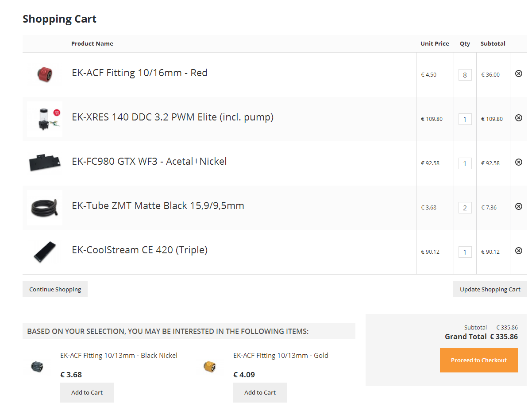The width and height of the screenshot is (532, 403).
Task: Proceed to Checkout
Action: click(x=478, y=360)
